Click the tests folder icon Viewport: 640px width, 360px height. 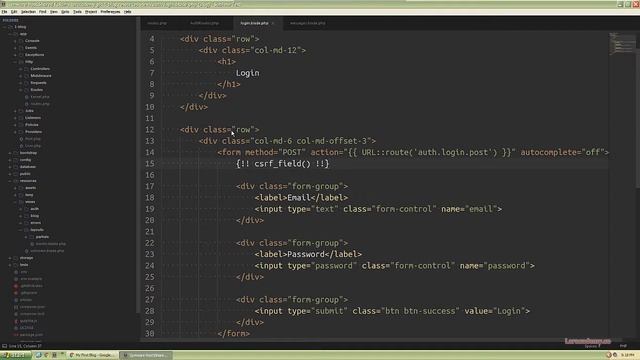16,265
